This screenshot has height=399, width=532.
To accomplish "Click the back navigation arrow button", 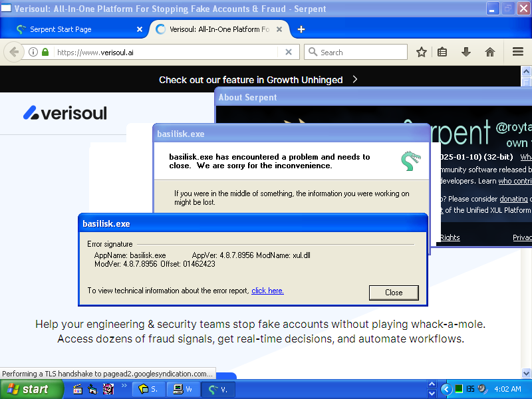I will [14, 53].
